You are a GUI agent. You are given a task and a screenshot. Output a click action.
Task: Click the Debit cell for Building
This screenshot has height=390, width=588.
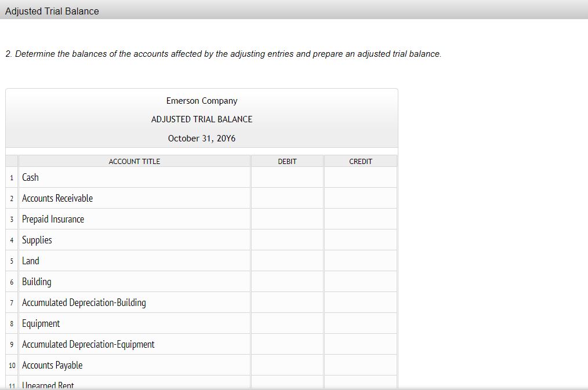click(x=286, y=281)
